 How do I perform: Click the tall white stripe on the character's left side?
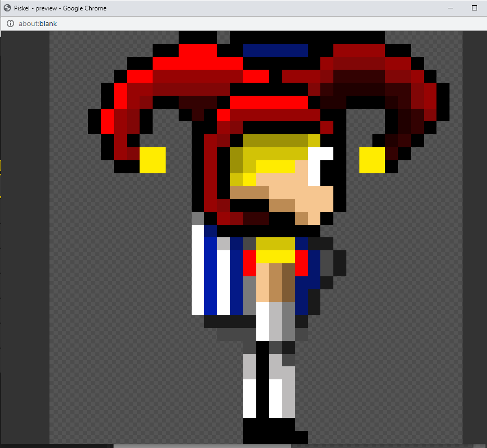pos(197,270)
